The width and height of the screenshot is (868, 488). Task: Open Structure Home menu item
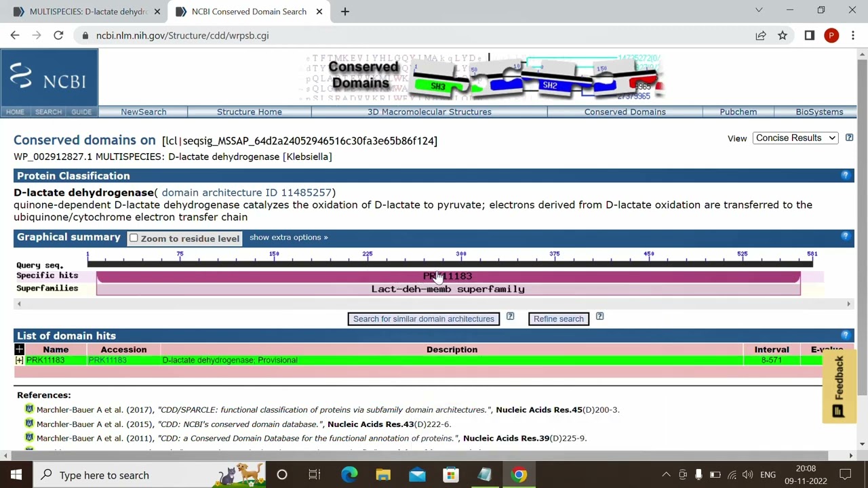click(249, 112)
